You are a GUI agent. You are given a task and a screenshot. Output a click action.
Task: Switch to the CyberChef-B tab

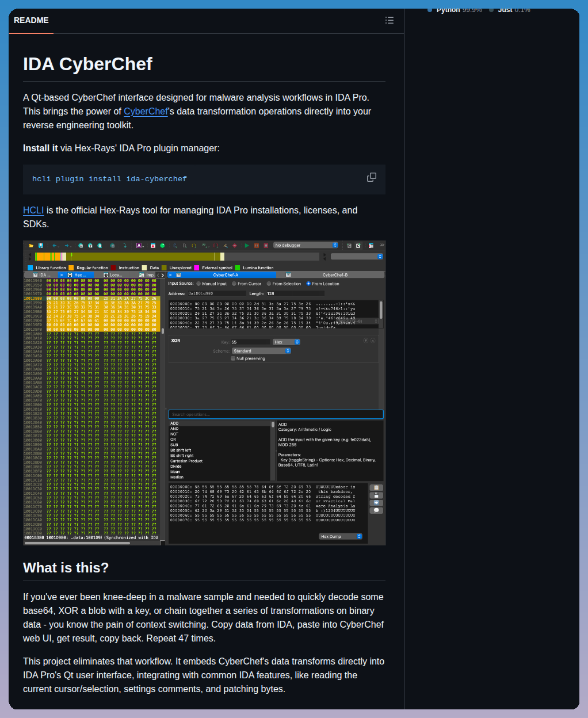[x=330, y=275]
